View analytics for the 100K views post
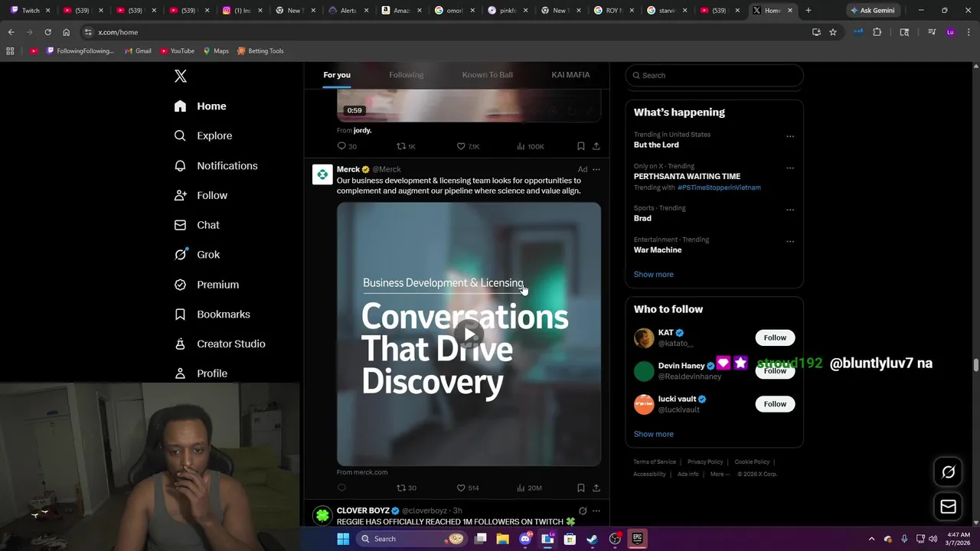 [x=531, y=146]
